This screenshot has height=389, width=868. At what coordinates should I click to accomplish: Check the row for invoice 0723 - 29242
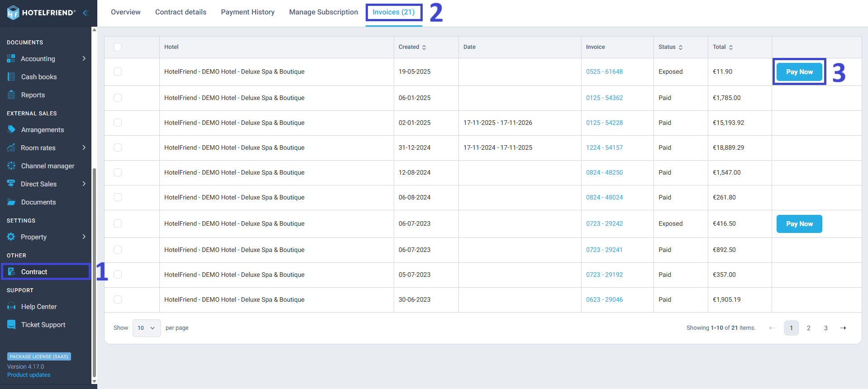118,223
